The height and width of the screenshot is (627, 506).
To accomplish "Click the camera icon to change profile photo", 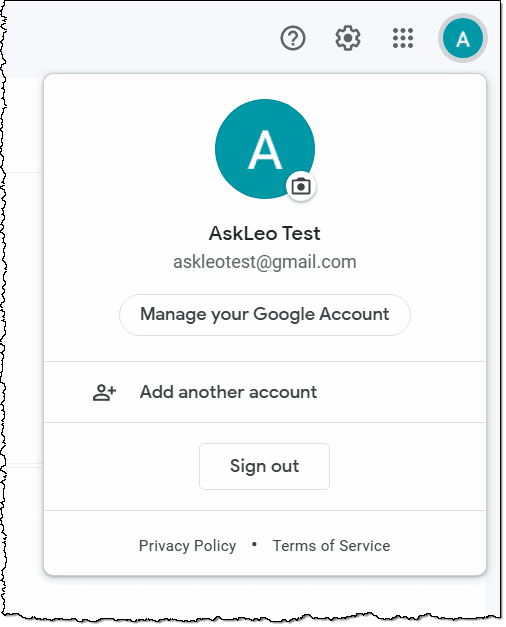I will click(x=301, y=186).
